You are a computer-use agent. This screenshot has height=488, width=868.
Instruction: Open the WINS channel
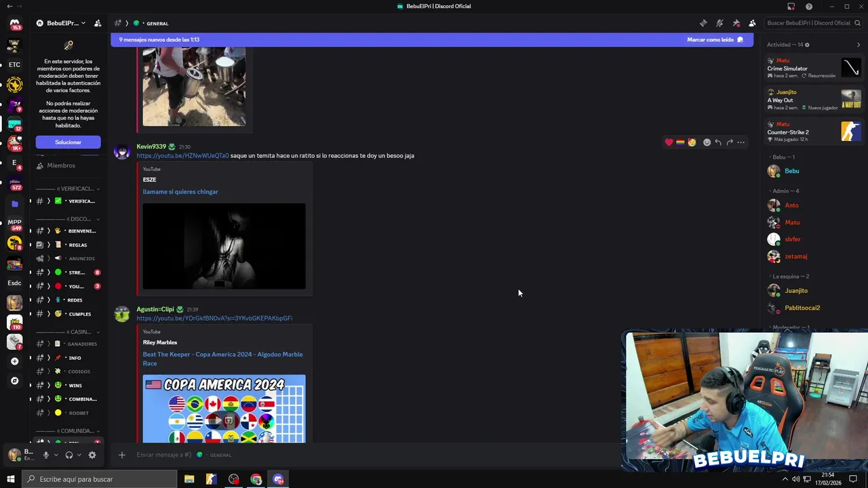(66, 385)
